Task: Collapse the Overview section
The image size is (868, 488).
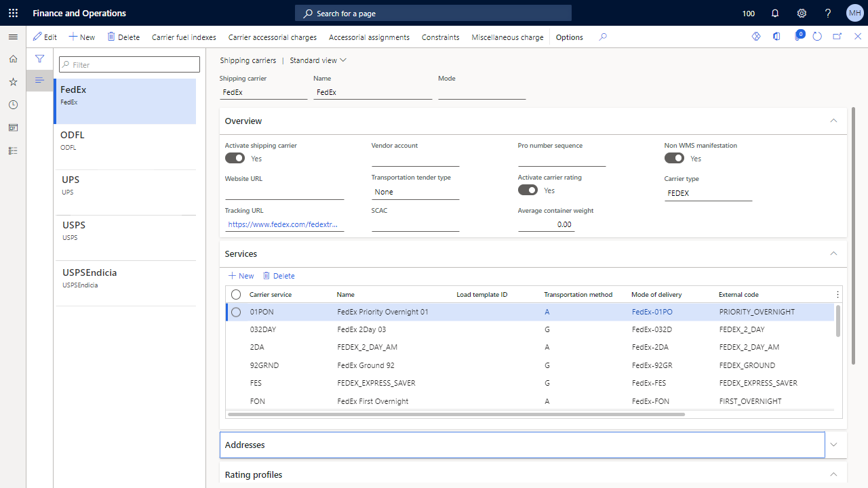Action: click(833, 121)
